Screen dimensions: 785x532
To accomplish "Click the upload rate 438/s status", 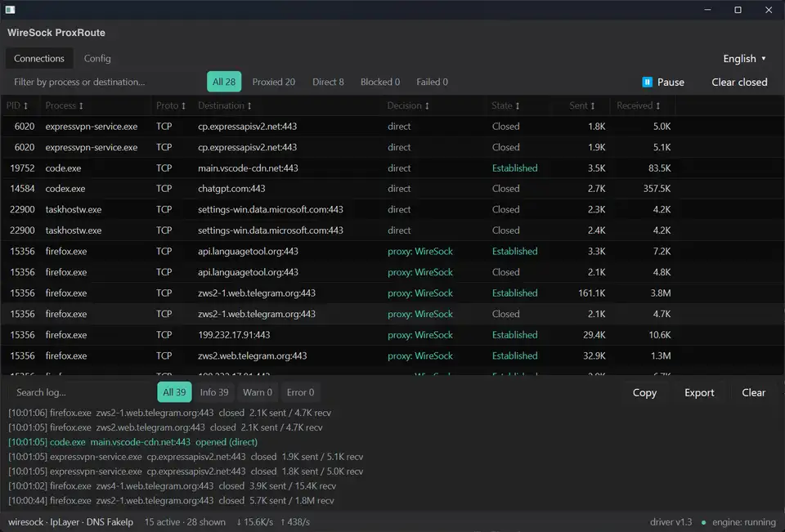I will (x=295, y=522).
